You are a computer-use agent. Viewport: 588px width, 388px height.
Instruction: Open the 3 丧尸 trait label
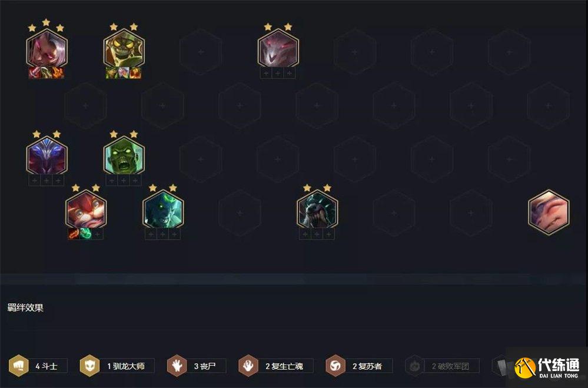click(205, 366)
